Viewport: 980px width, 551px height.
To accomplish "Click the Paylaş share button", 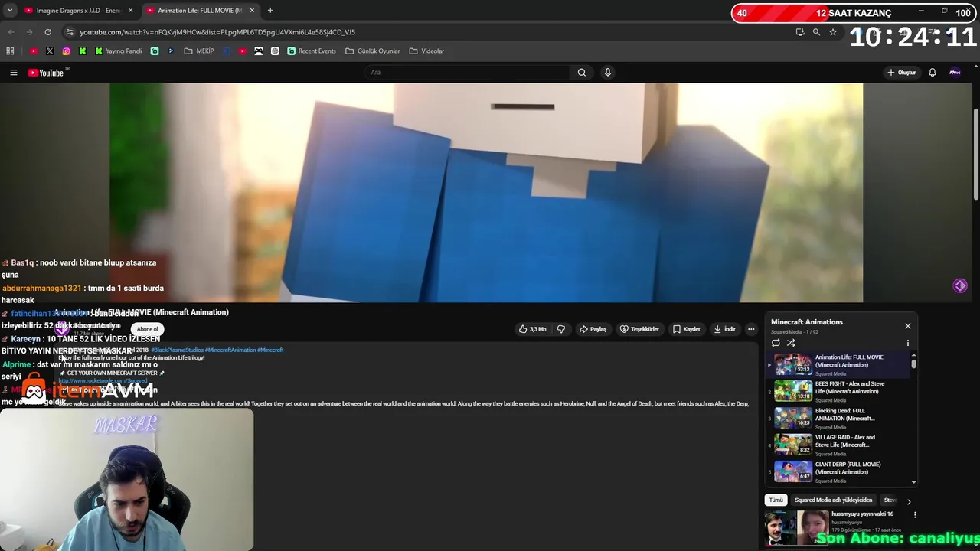I will click(x=593, y=329).
